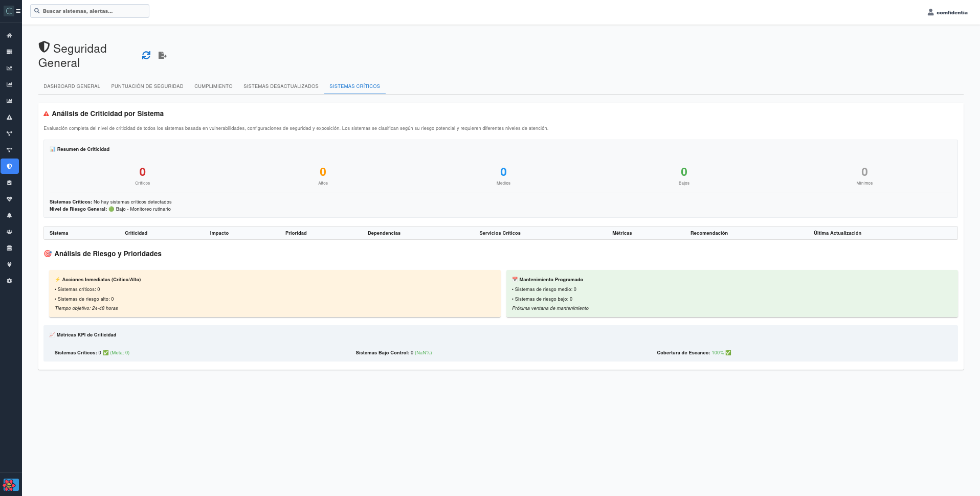Sort by the Criticidad column header
Image resolution: width=980 pixels, height=496 pixels.
point(136,233)
